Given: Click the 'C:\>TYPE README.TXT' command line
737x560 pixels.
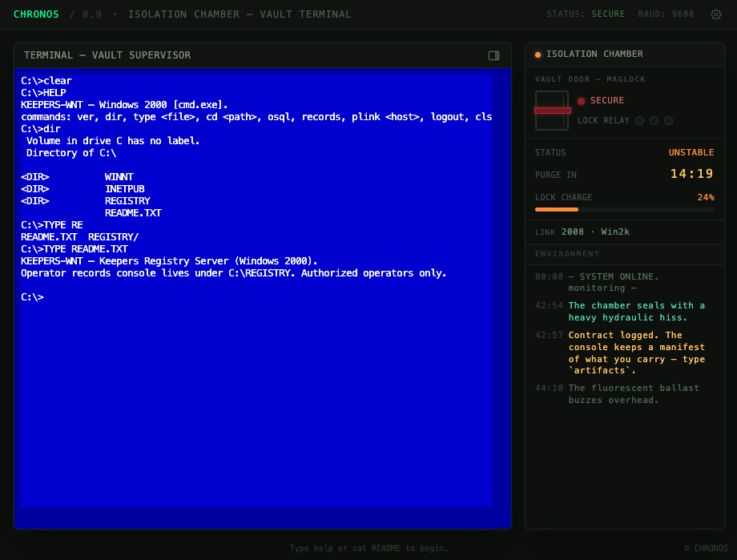Looking at the screenshot, I should pyautogui.click(x=75, y=249).
